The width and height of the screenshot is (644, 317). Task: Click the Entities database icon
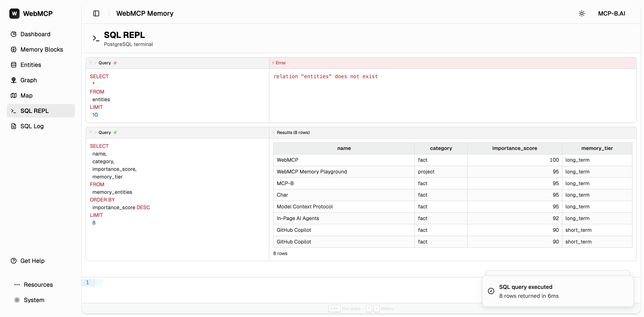(14, 65)
